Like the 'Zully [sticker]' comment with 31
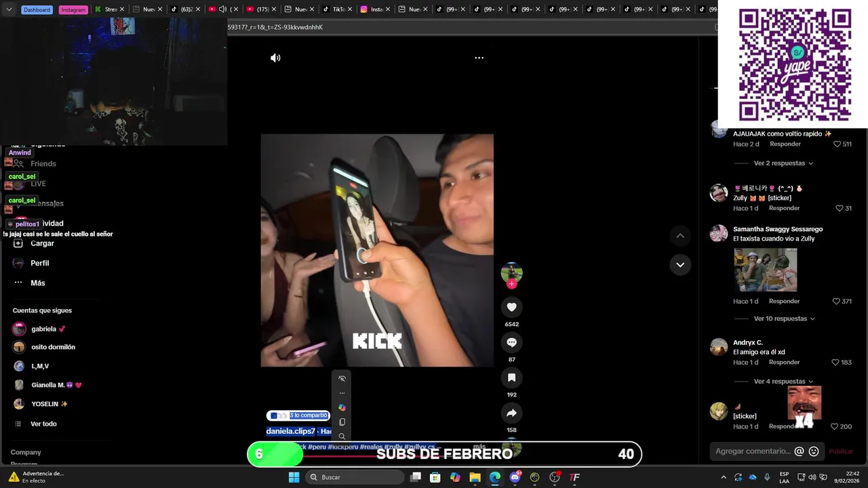The height and width of the screenshot is (488, 868). (x=839, y=208)
